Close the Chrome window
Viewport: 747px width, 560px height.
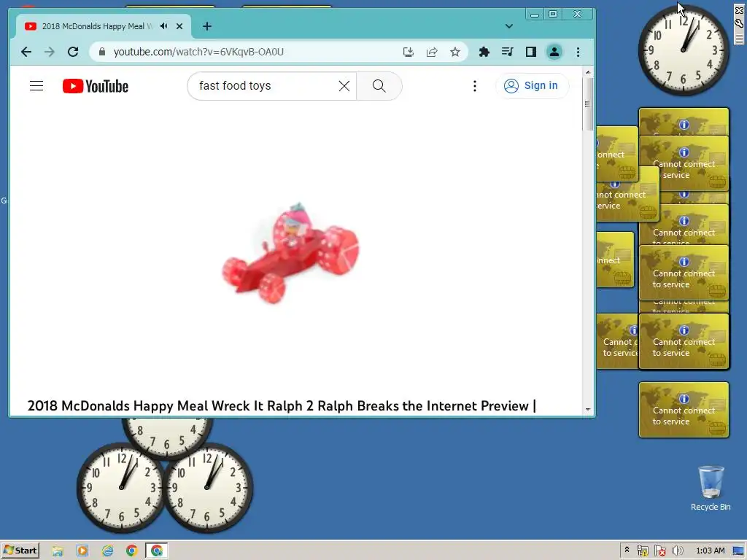(578, 15)
